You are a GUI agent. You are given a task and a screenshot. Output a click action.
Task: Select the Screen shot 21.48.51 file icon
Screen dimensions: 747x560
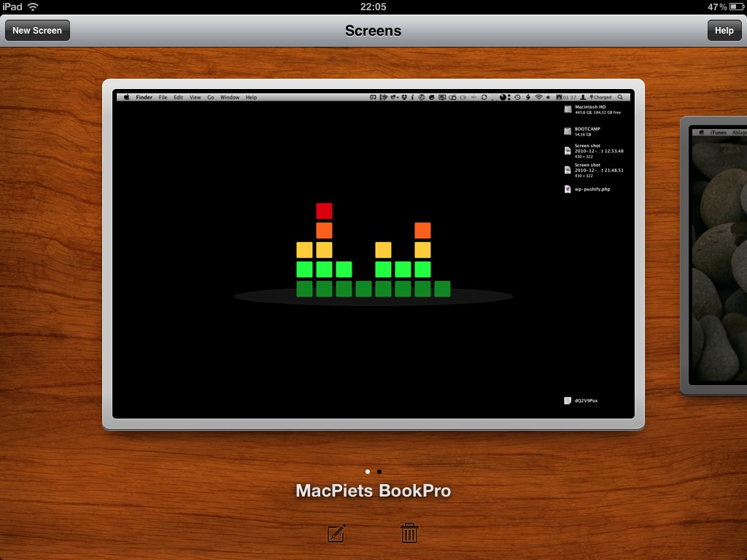(x=568, y=170)
